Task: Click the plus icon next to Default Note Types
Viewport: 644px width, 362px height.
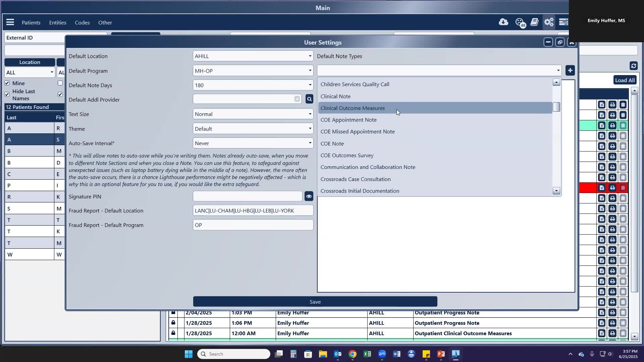Action: pyautogui.click(x=570, y=70)
